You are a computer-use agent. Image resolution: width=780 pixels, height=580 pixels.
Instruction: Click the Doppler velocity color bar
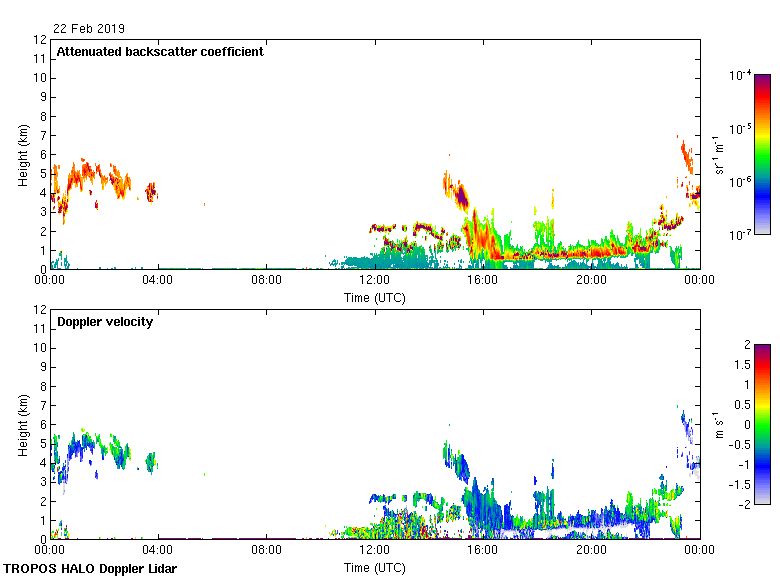point(762,424)
